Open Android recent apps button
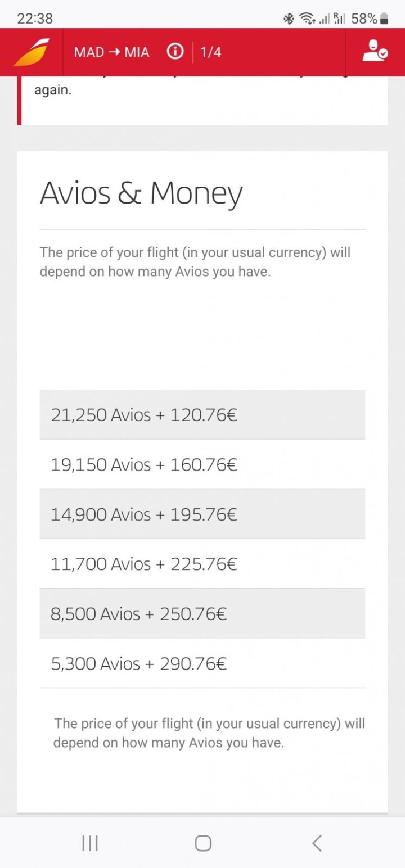 [90, 843]
